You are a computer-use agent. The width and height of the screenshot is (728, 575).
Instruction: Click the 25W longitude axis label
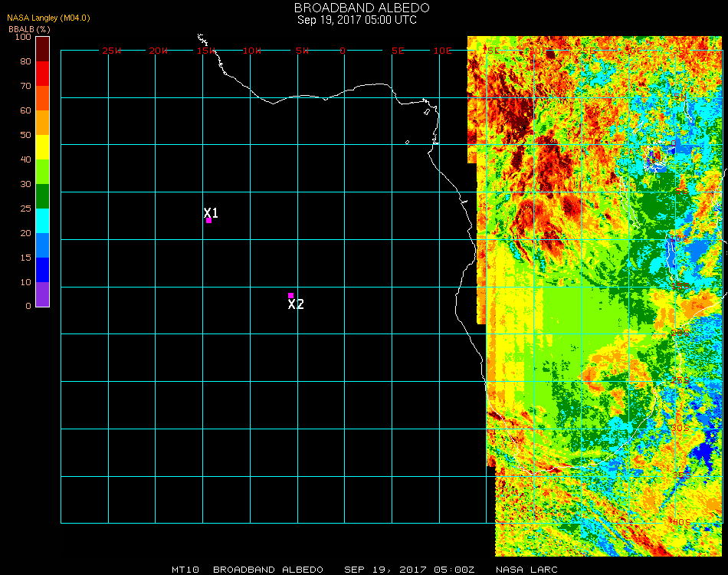pos(112,51)
